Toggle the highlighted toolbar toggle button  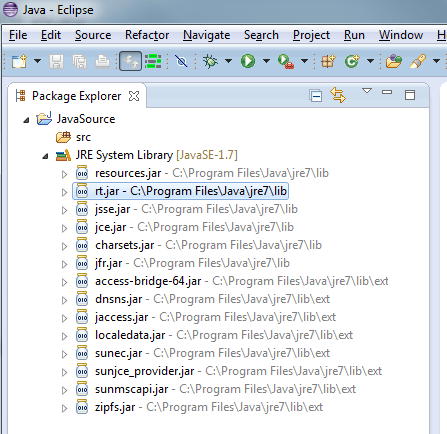click(130, 61)
